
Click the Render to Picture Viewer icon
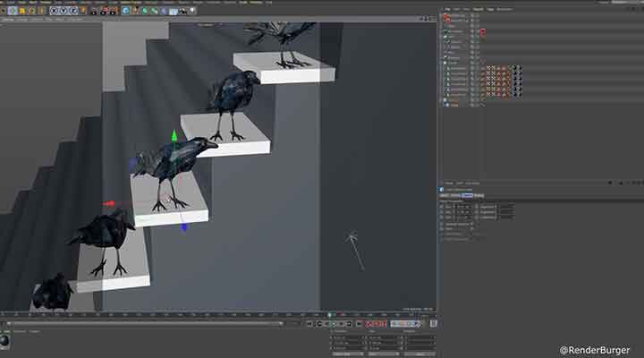[x=104, y=11]
